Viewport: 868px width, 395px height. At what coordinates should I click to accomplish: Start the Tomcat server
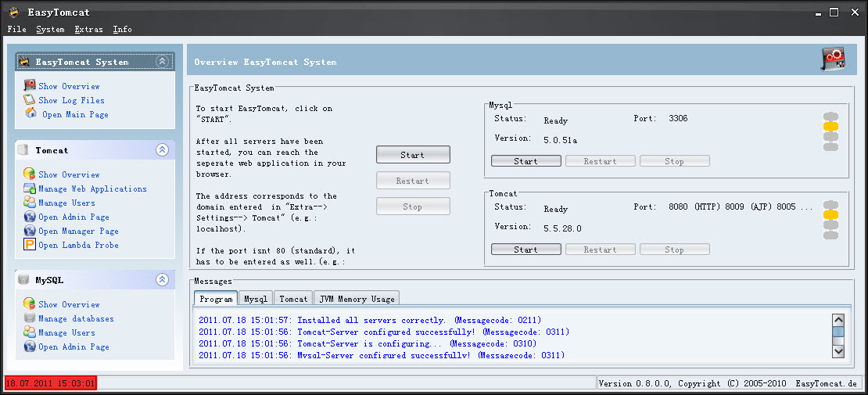pos(525,250)
